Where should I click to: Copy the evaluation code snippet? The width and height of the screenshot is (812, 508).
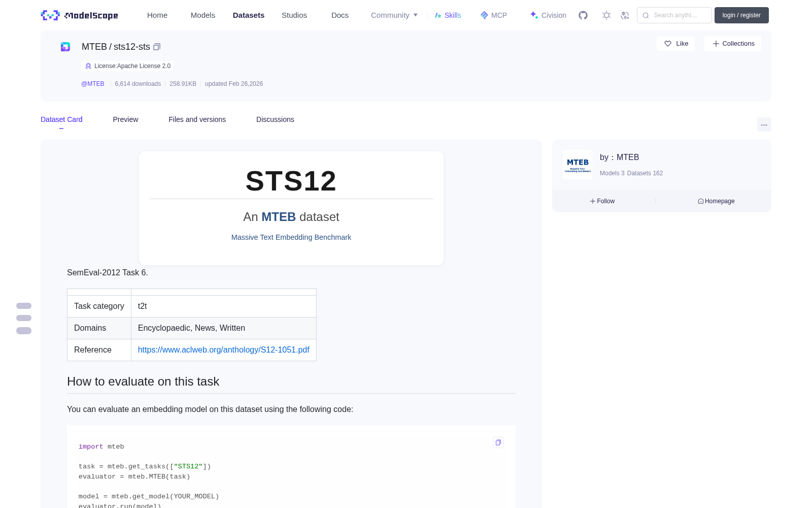[x=498, y=442]
